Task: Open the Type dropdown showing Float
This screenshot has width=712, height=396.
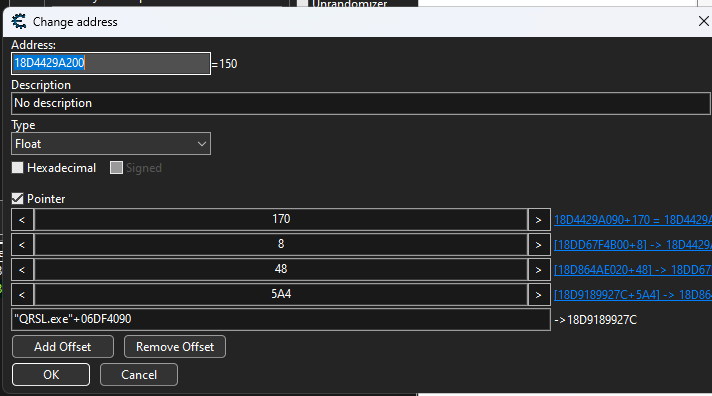Action: point(111,144)
